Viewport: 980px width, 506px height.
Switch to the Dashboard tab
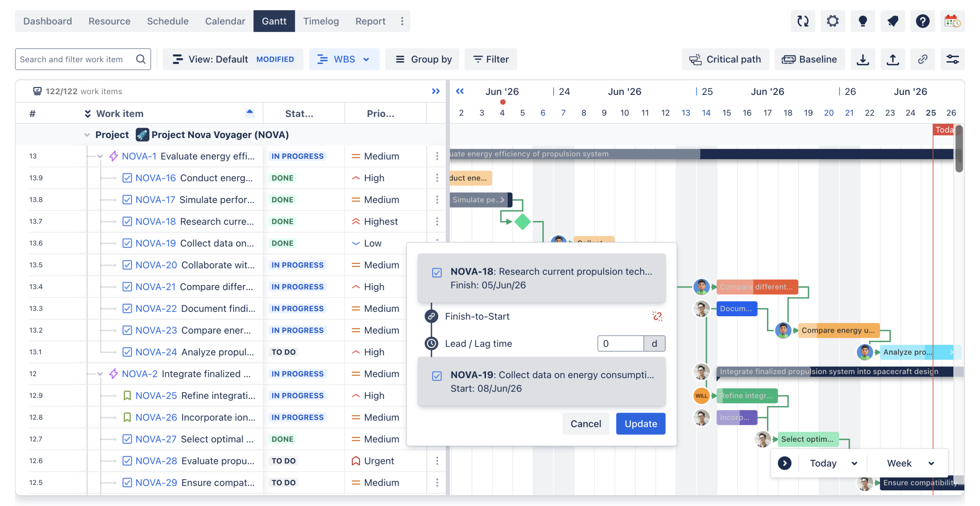click(47, 21)
